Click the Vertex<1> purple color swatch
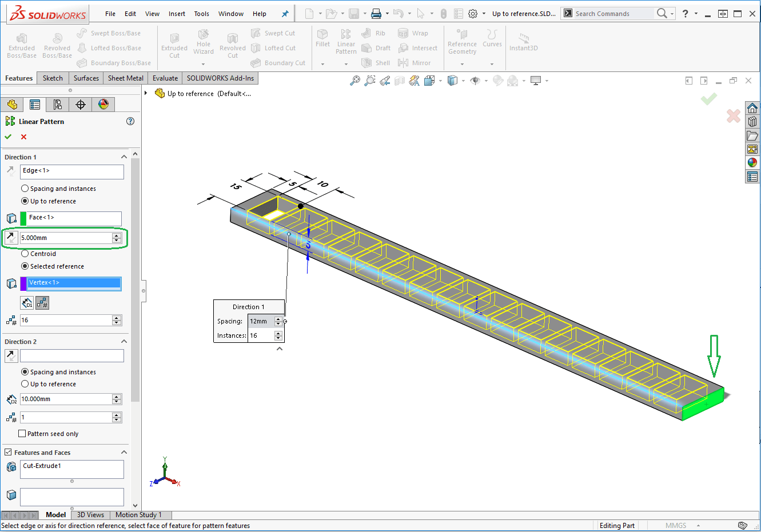 tap(23, 283)
